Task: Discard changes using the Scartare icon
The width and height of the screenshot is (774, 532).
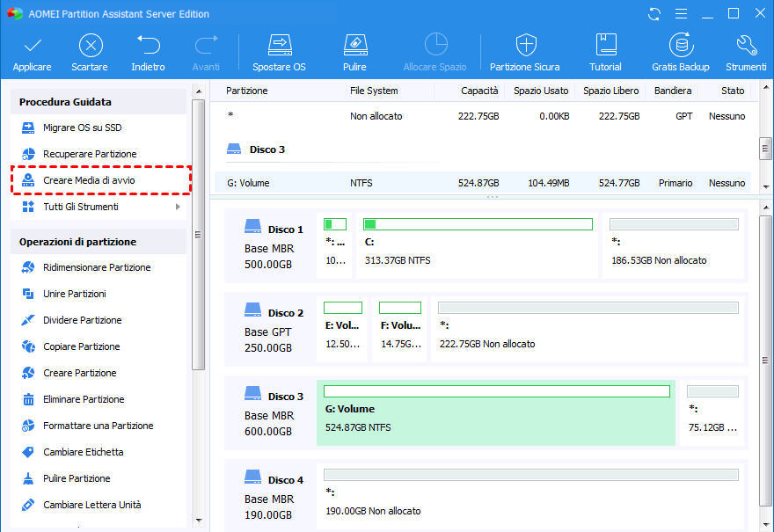Action: [x=90, y=51]
